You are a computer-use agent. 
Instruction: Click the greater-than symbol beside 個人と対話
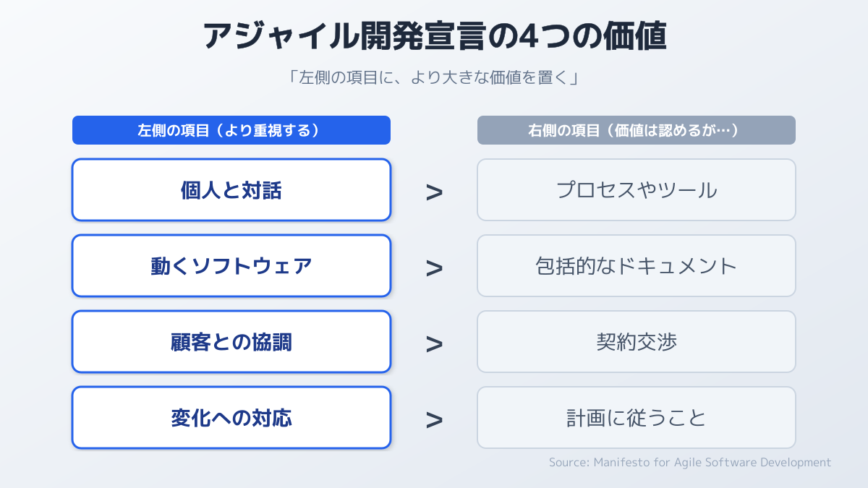coord(434,192)
